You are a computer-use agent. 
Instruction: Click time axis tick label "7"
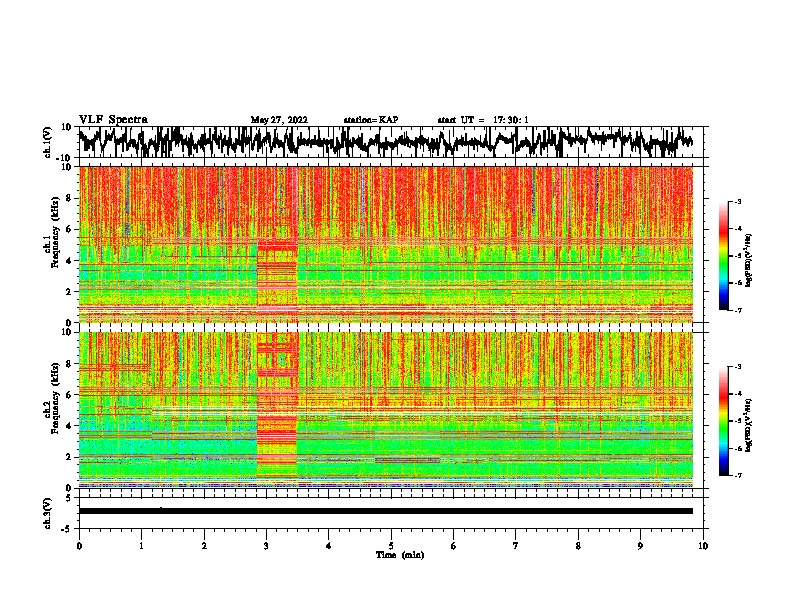point(516,546)
